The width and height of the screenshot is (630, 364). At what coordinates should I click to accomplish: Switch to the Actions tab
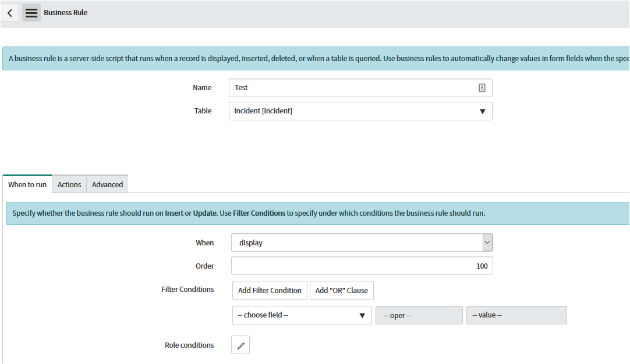coord(69,184)
